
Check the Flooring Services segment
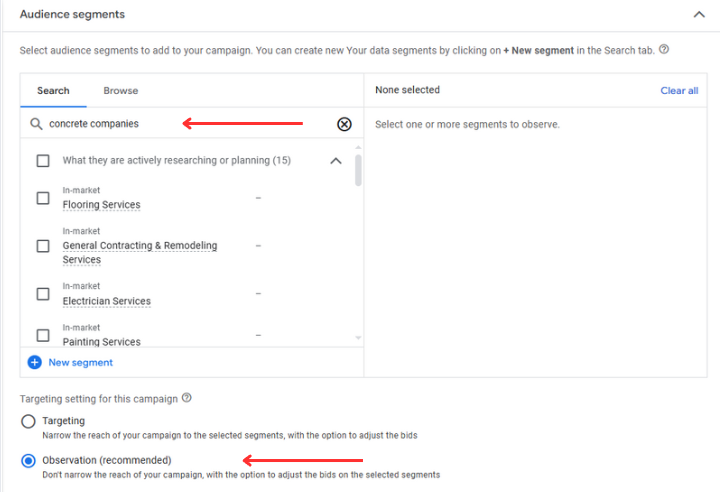tap(43, 198)
